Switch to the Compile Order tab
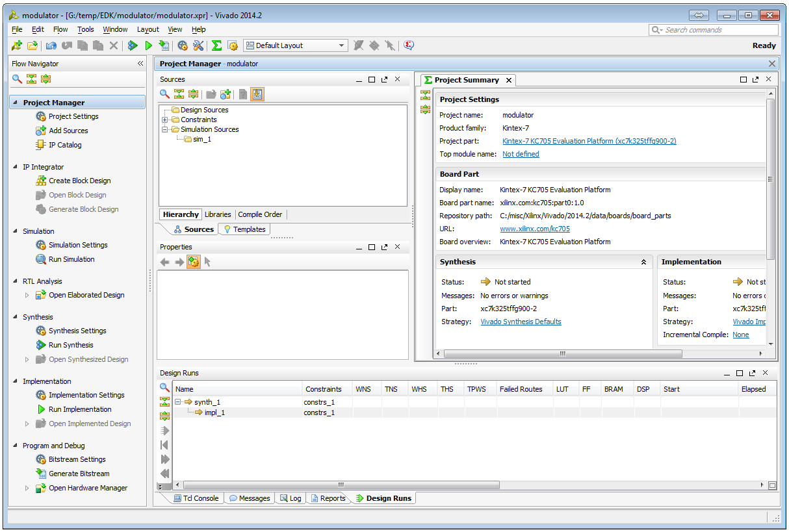This screenshot has width=789, height=532. (260, 214)
